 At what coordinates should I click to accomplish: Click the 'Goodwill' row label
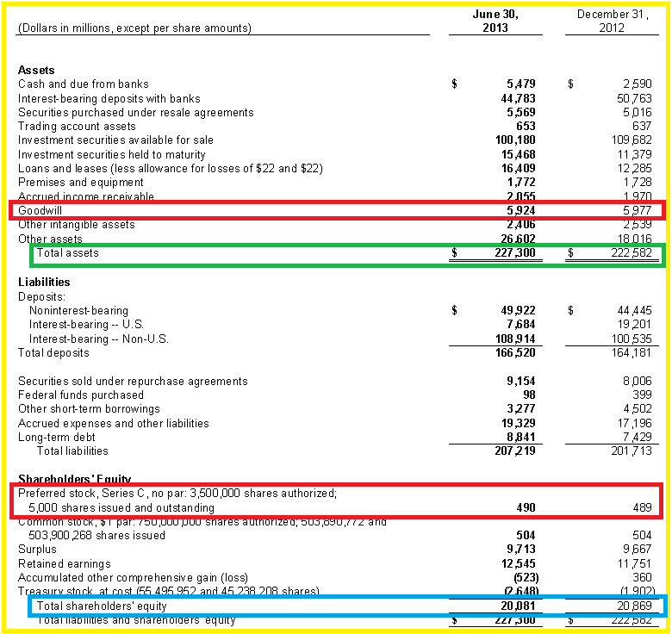40,210
